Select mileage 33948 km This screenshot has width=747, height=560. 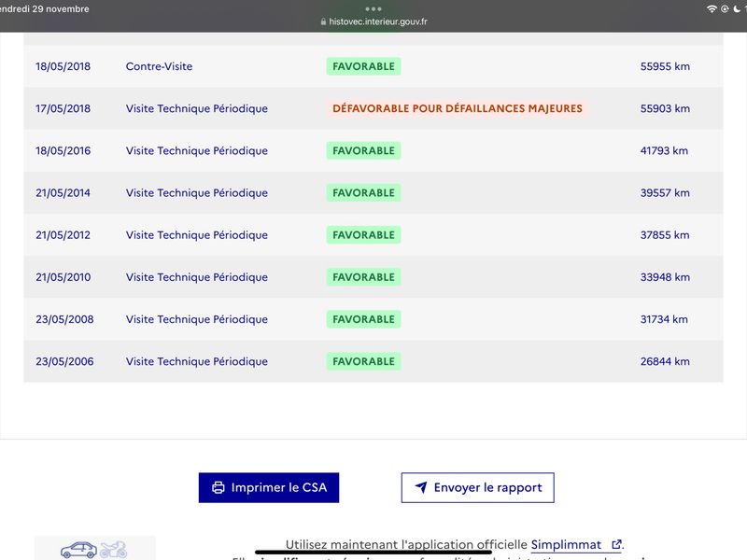(665, 277)
